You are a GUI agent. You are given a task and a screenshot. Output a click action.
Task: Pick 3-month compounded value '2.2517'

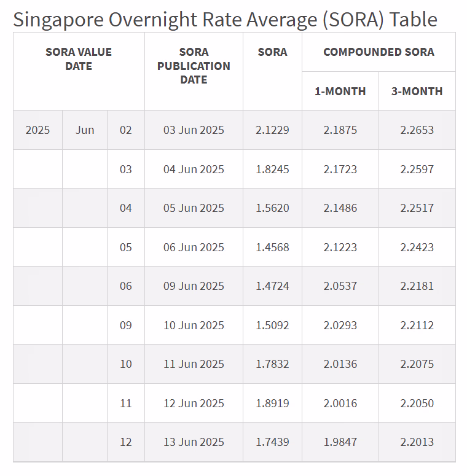click(x=417, y=208)
